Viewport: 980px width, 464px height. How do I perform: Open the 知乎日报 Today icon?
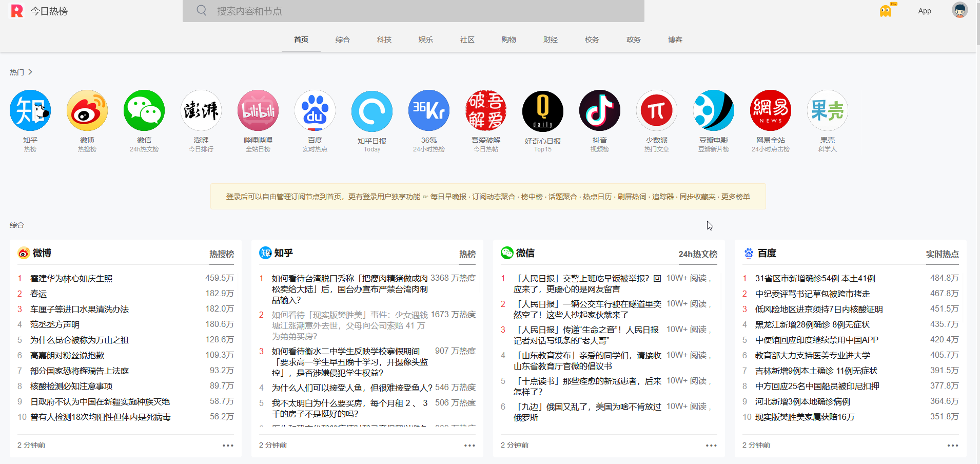[372, 111]
